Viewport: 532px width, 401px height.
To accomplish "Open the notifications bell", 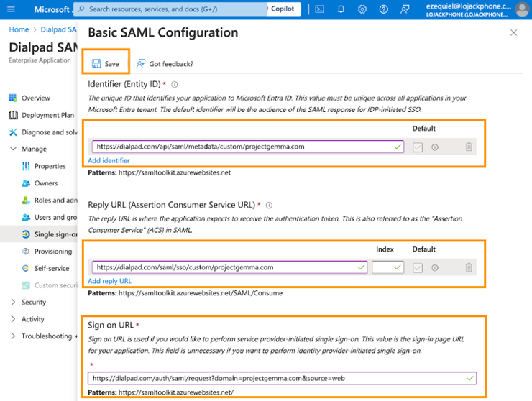I will 341,9.
